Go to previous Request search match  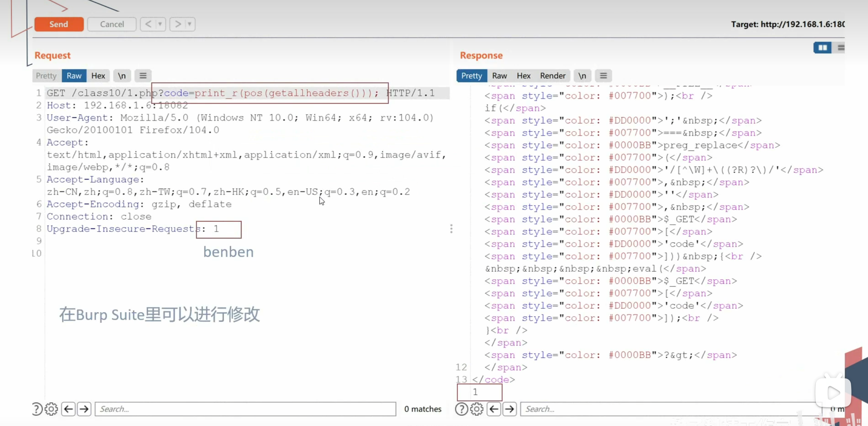(68, 409)
